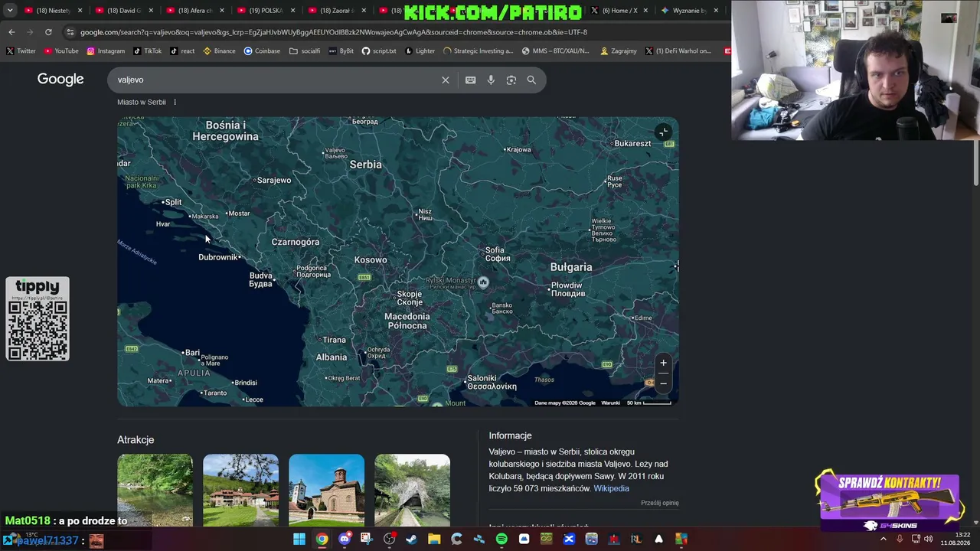Open the ByBit bookmark
Viewport: 980px width, 551px height.
click(341, 51)
